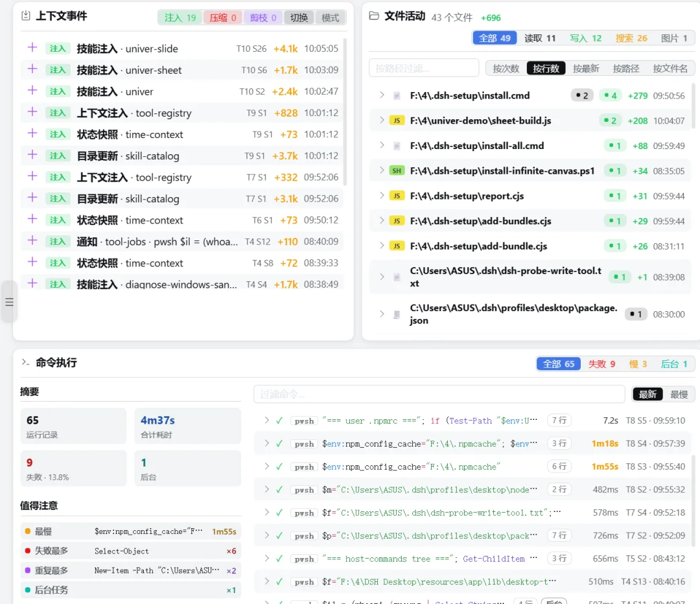Toggle the 切换 filter chip

299,18
